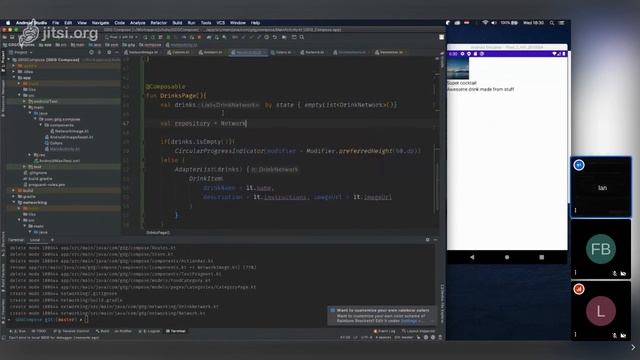The image size is (640, 360).
Task: Click the camera-off icon on FB tile
Action: (623, 273)
